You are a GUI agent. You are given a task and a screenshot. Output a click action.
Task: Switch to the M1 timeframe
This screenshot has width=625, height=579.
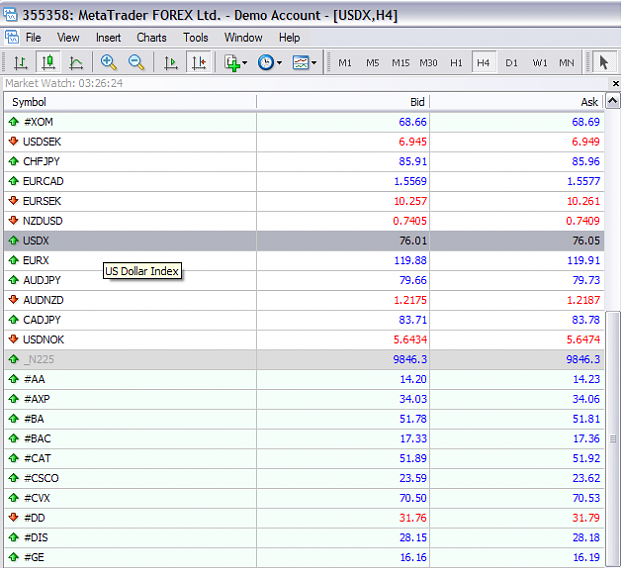[x=345, y=63]
